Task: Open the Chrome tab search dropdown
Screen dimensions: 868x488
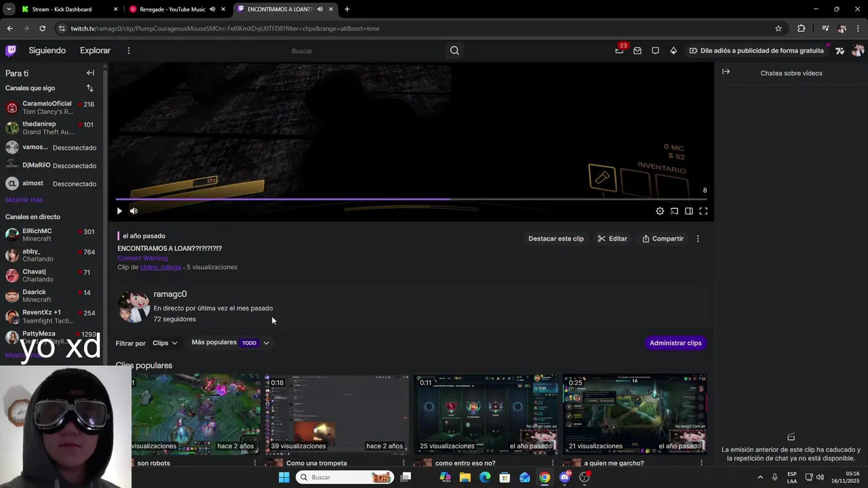Action: pyautogui.click(x=9, y=9)
